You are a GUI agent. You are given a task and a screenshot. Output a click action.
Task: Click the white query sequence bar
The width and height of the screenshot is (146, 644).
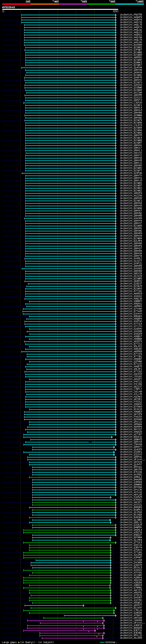(60, 10)
